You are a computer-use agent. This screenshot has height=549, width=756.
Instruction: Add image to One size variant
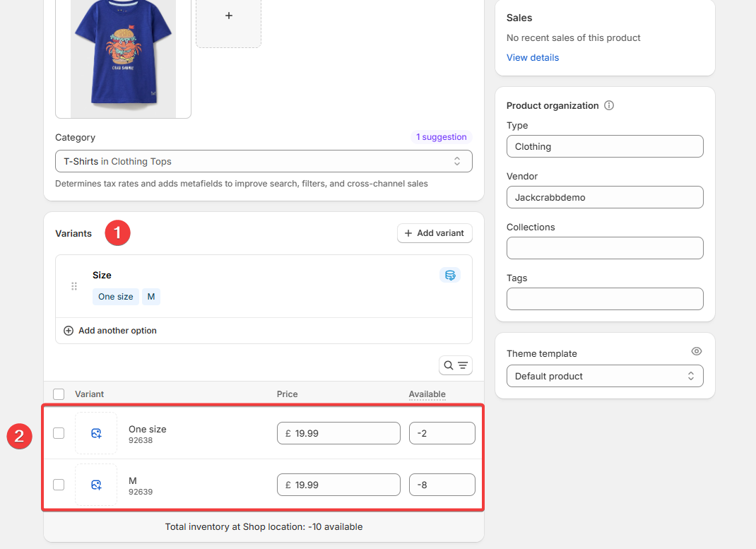point(96,433)
